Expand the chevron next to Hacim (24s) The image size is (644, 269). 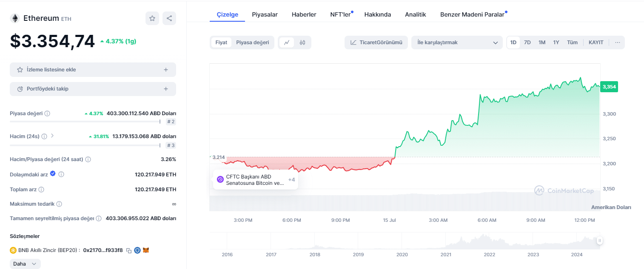[52, 136]
